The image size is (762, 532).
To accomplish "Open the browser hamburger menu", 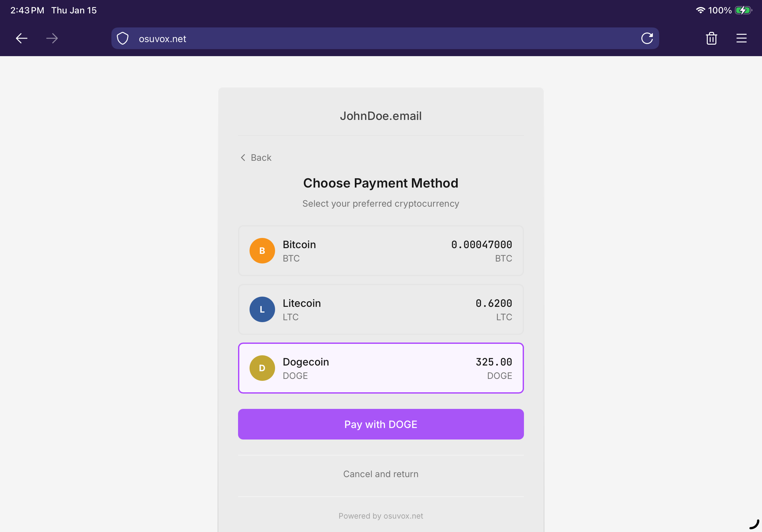I will (741, 39).
